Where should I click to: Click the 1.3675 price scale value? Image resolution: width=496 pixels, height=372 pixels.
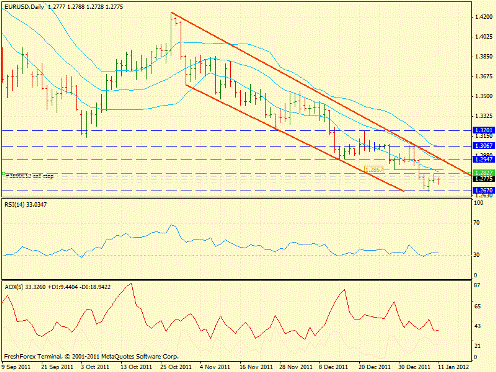pos(484,76)
